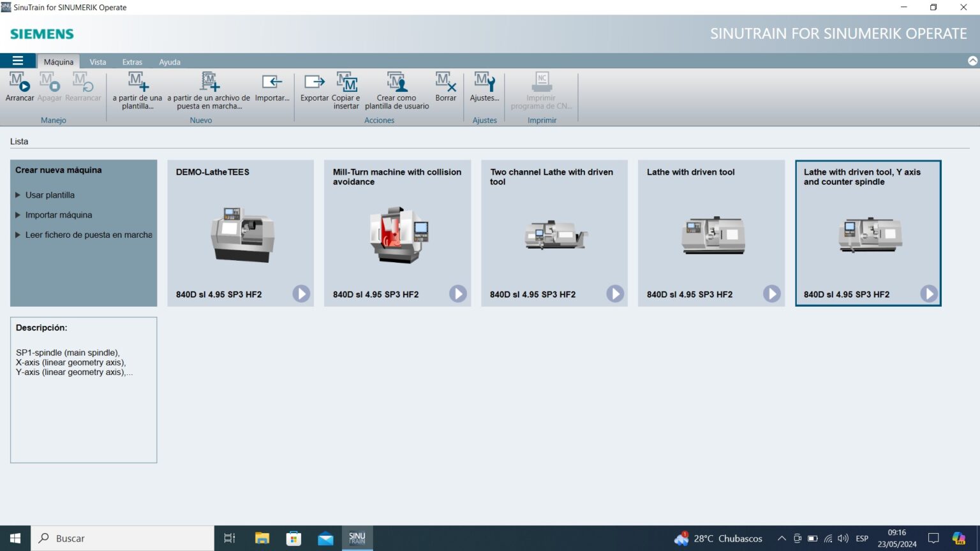Expand Leer fichero de puesta en marcha
This screenshot has height=551, width=980.
89,235
